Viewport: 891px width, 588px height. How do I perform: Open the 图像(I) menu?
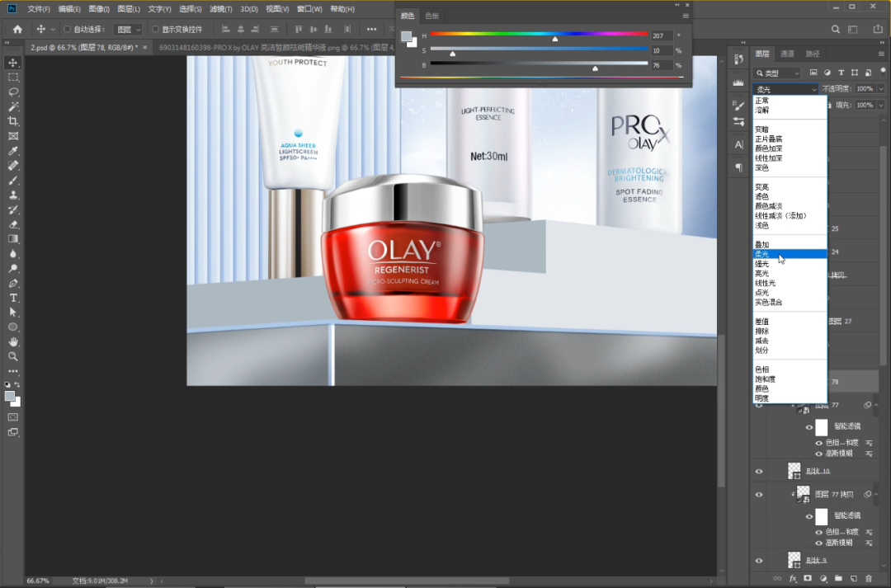pos(99,9)
